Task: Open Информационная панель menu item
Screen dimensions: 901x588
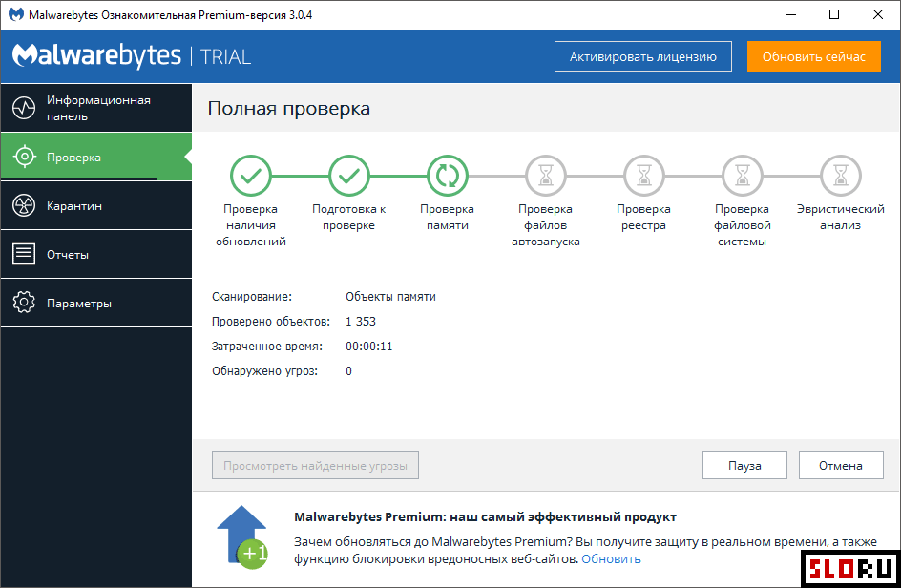Action: 96,108
